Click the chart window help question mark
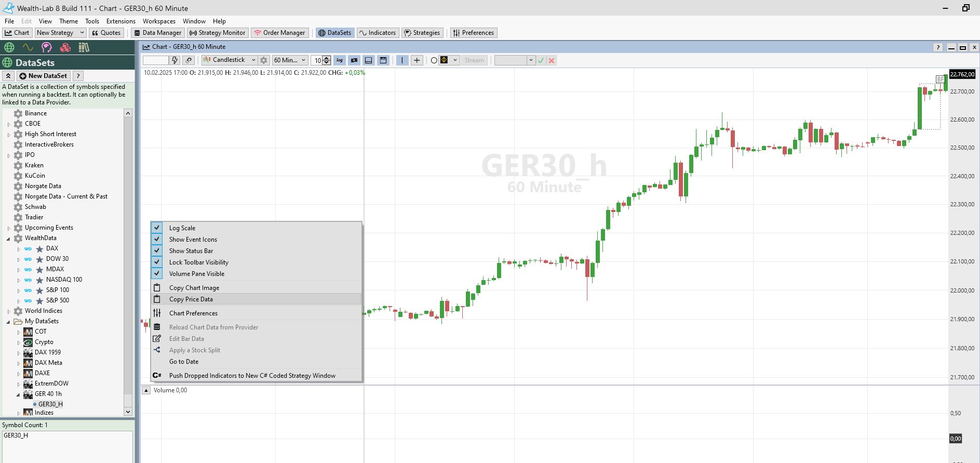Image resolution: width=980 pixels, height=463 pixels. [x=938, y=47]
